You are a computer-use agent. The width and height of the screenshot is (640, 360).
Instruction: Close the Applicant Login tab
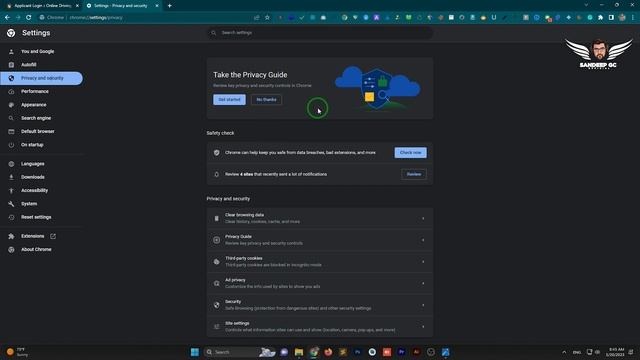click(77, 6)
